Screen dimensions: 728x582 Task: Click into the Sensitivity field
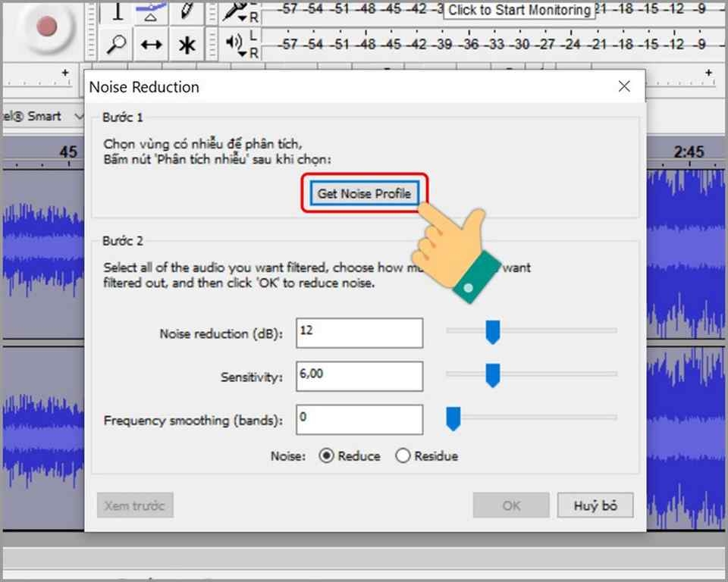tap(359, 376)
